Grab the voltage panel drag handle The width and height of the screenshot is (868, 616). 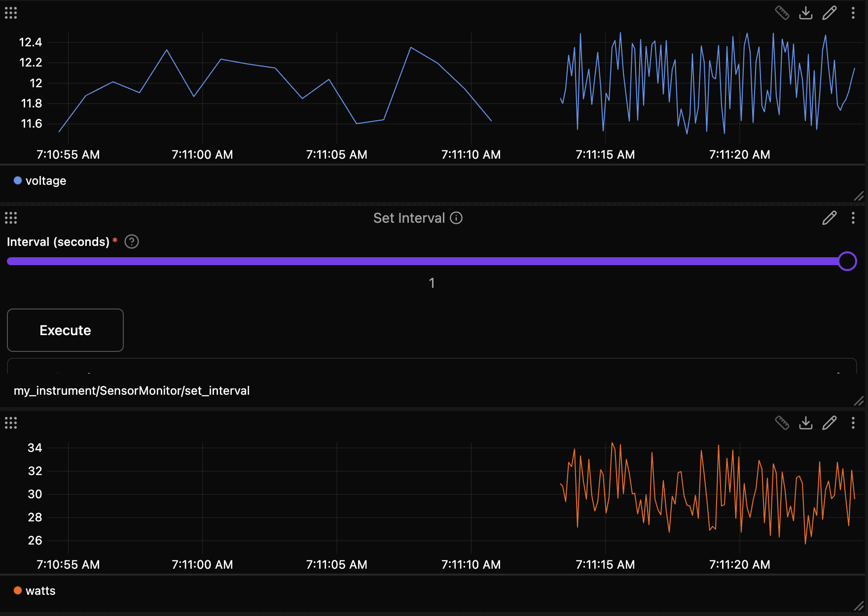11,13
